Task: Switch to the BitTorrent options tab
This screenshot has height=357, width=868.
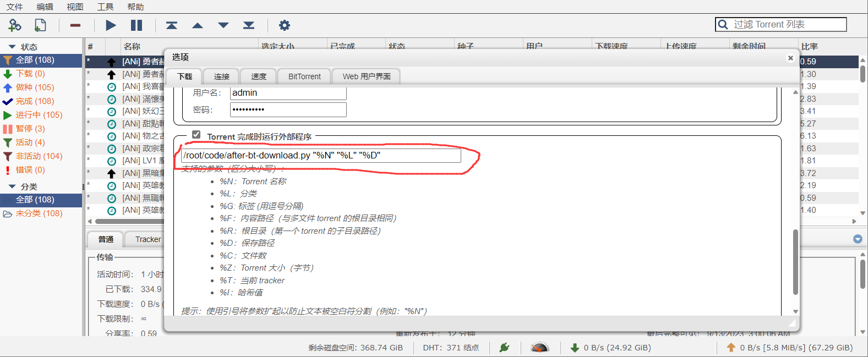Action: pyautogui.click(x=304, y=76)
